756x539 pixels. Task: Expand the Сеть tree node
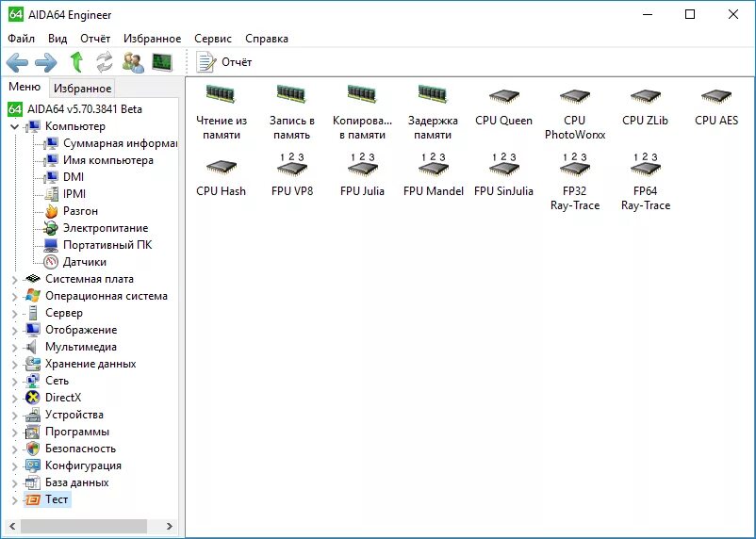14,382
